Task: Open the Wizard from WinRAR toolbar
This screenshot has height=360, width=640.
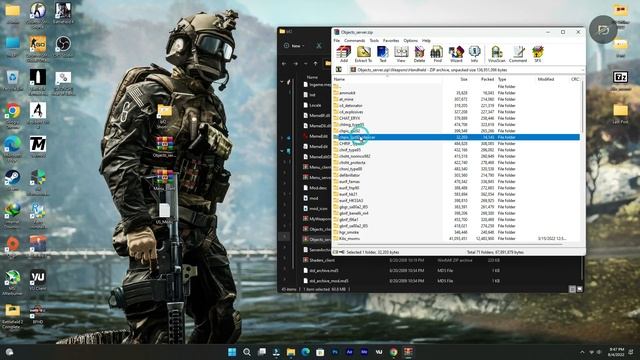Action: (x=456, y=54)
